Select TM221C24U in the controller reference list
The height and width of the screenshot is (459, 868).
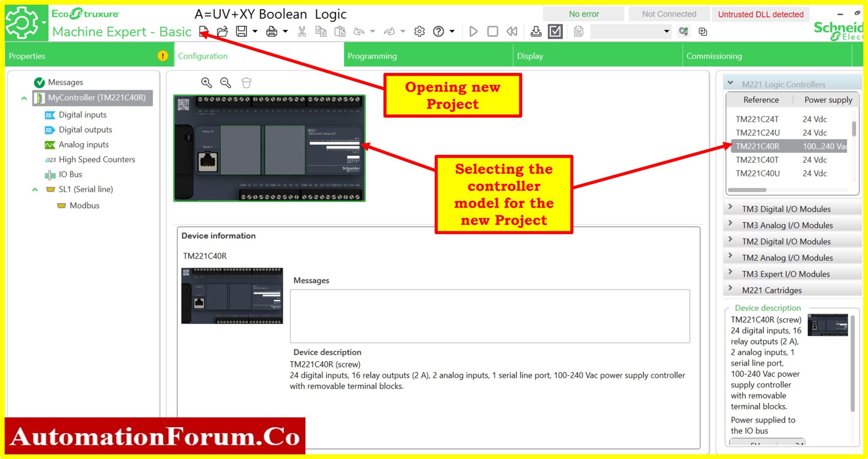click(758, 133)
